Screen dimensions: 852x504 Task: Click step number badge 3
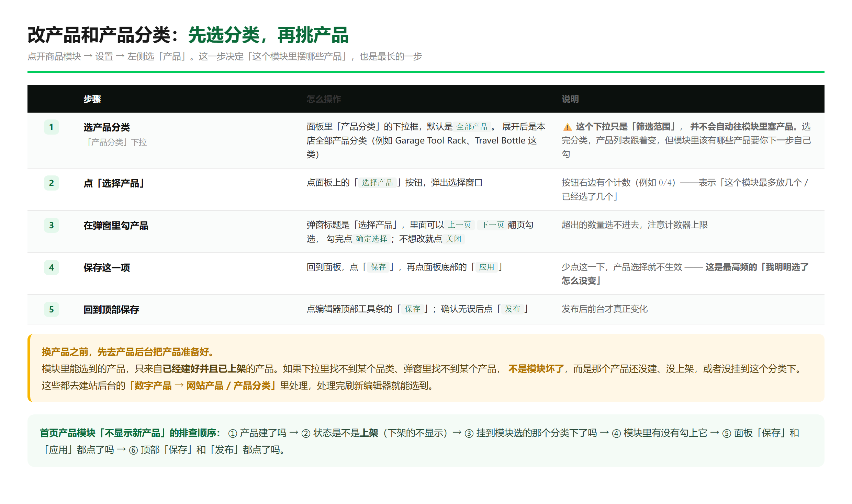(52, 225)
